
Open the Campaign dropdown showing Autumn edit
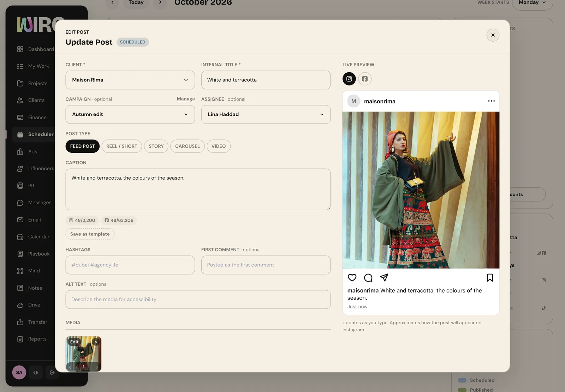130,114
